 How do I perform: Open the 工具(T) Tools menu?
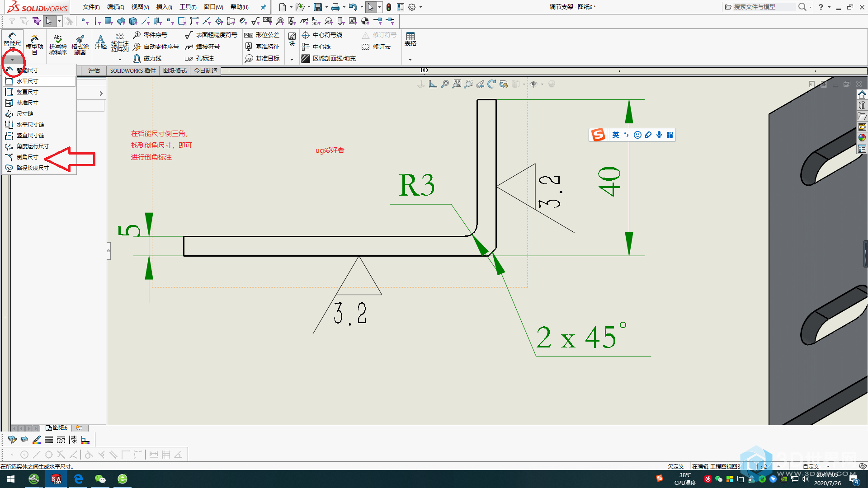188,7
